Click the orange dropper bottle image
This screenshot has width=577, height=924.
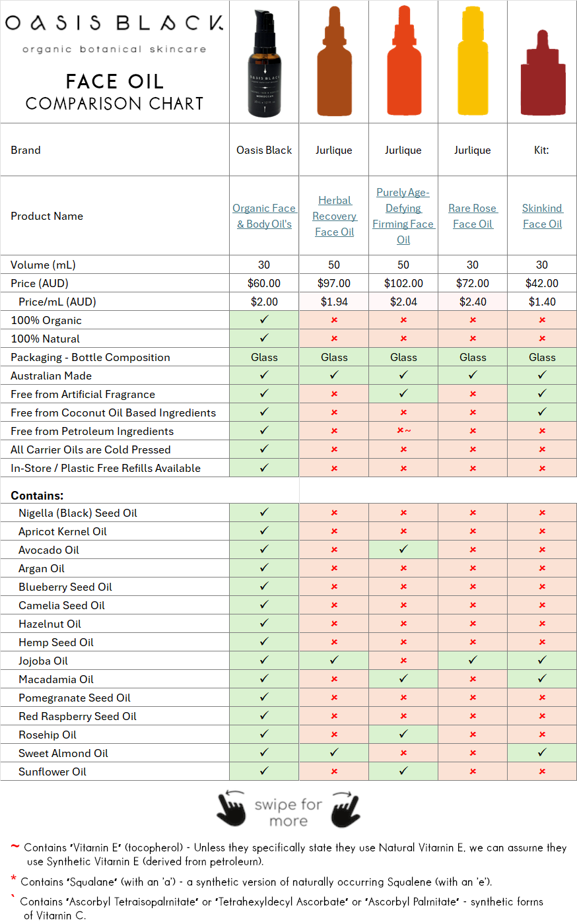point(403,61)
